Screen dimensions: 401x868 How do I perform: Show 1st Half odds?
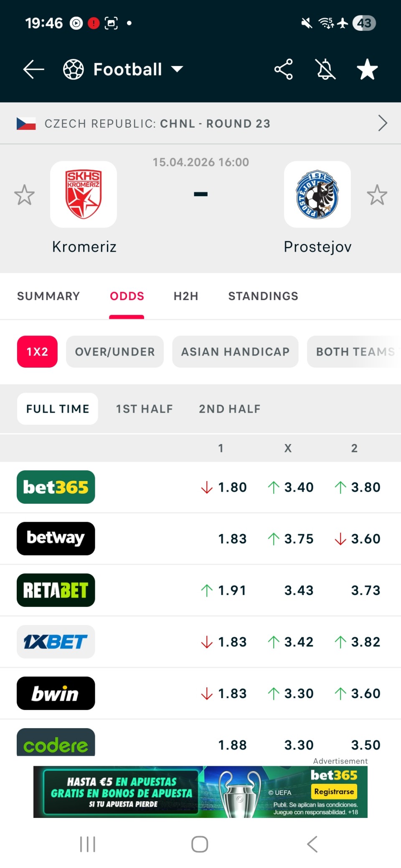145,409
